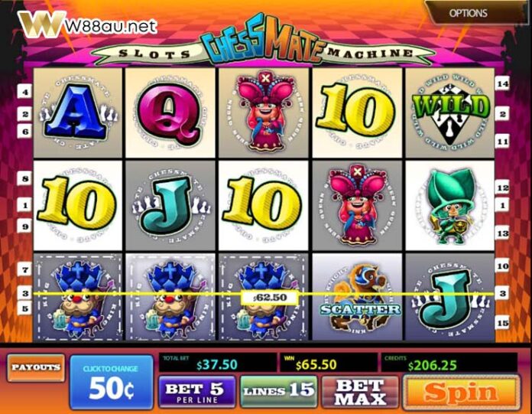Change the Lines 15 setting
532x414 pixels.
278,391
